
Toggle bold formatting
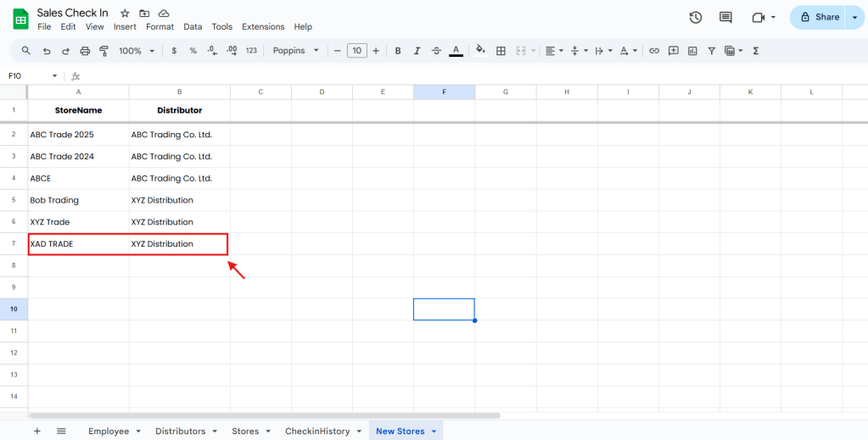[398, 51]
